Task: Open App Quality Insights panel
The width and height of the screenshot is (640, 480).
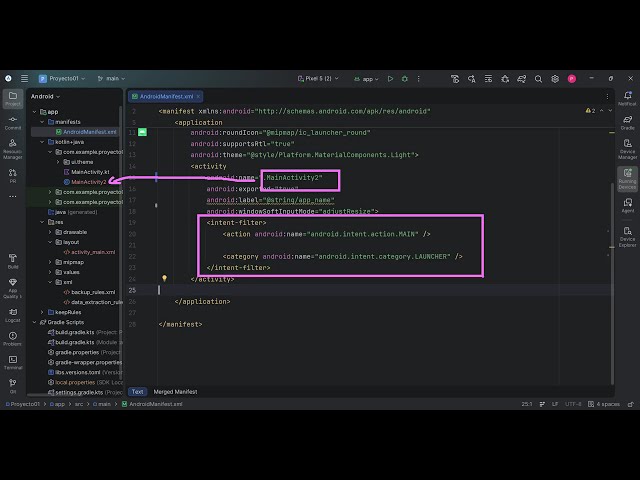Action: pyautogui.click(x=13, y=288)
